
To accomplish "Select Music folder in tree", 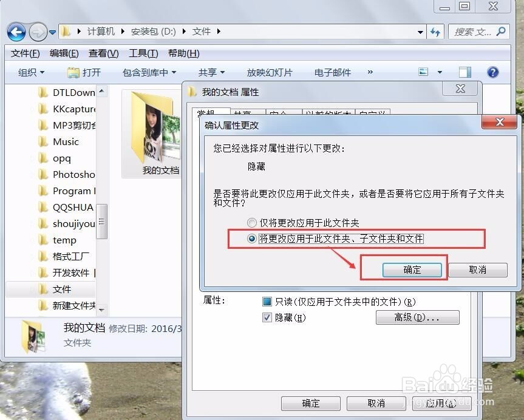I will [59, 141].
